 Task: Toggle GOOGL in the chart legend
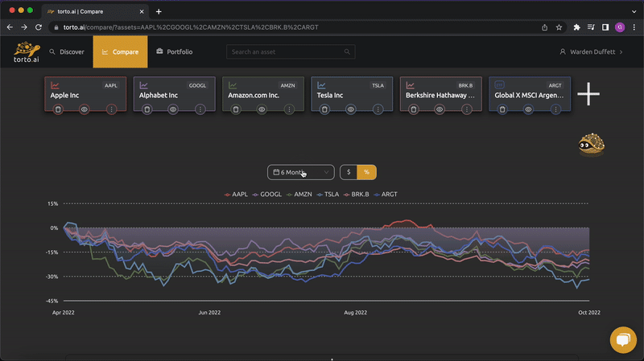[x=267, y=195]
